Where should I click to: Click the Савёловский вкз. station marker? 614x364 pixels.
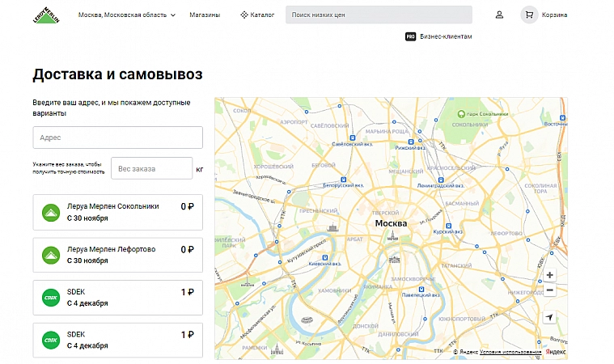tap(353, 138)
